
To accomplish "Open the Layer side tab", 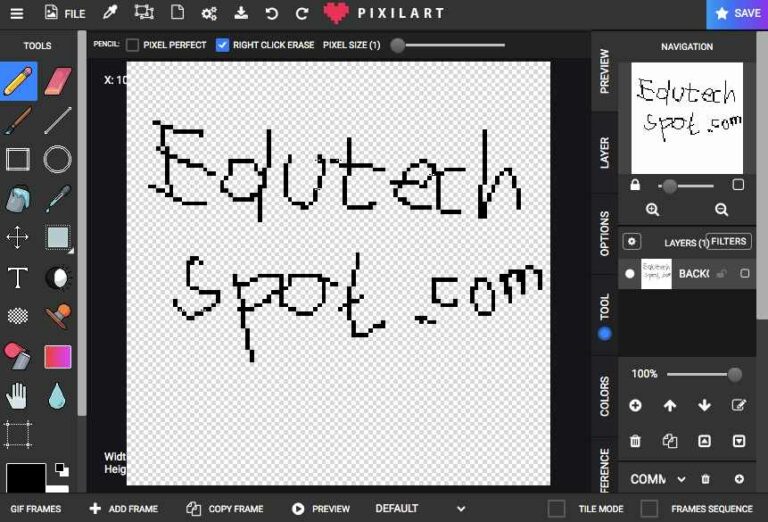I will click(604, 153).
